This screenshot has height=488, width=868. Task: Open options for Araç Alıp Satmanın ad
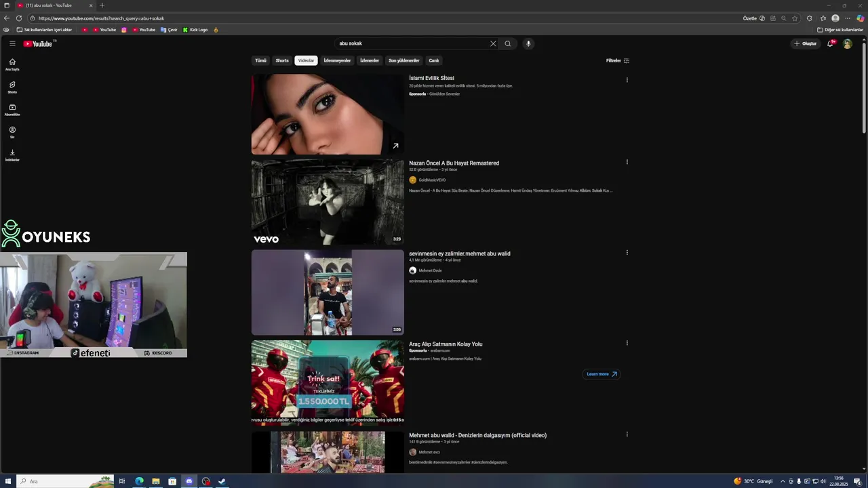point(627,343)
